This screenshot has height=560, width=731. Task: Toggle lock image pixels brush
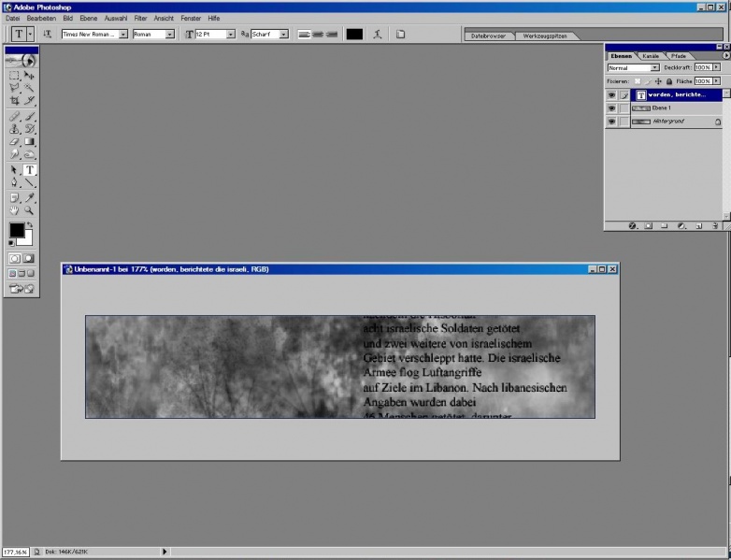point(648,81)
